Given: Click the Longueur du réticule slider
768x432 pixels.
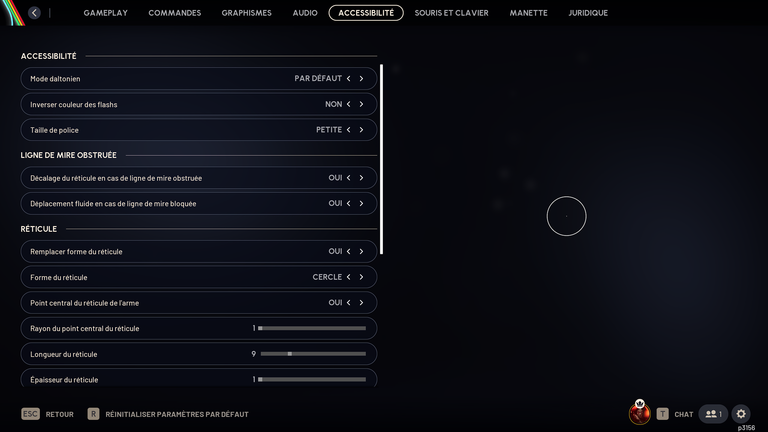Looking at the screenshot, I should tap(312, 354).
